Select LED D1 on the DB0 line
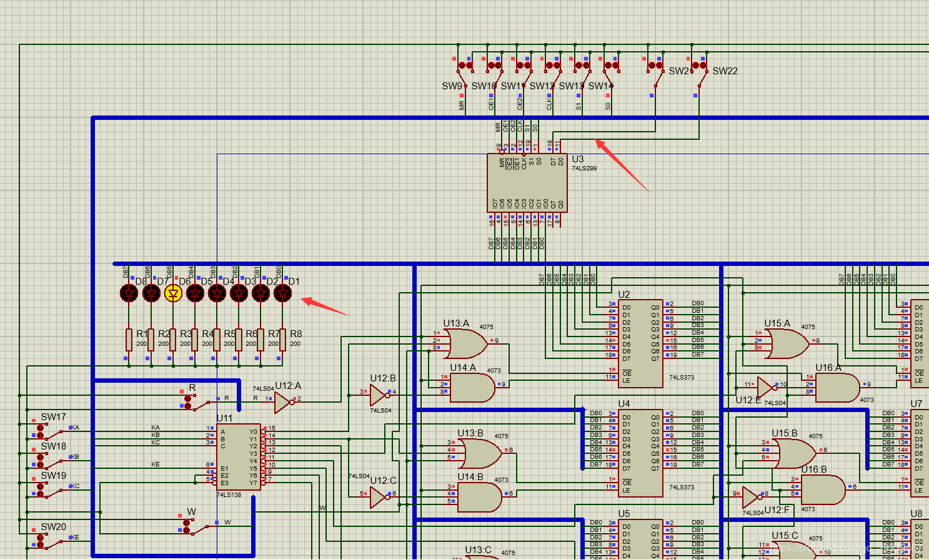 point(282,293)
